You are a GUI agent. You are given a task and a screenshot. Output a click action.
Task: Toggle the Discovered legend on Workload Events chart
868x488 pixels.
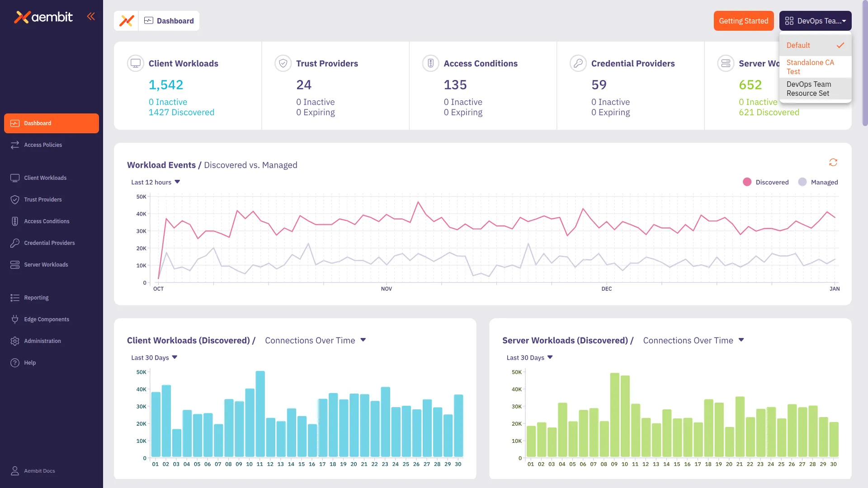pos(766,182)
